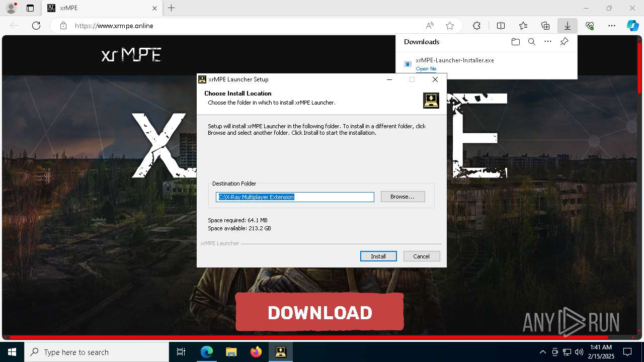Image resolution: width=644 pixels, height=362 pixels.
Task: Open Edge profile avatar icon
Action: pos(11,8)
